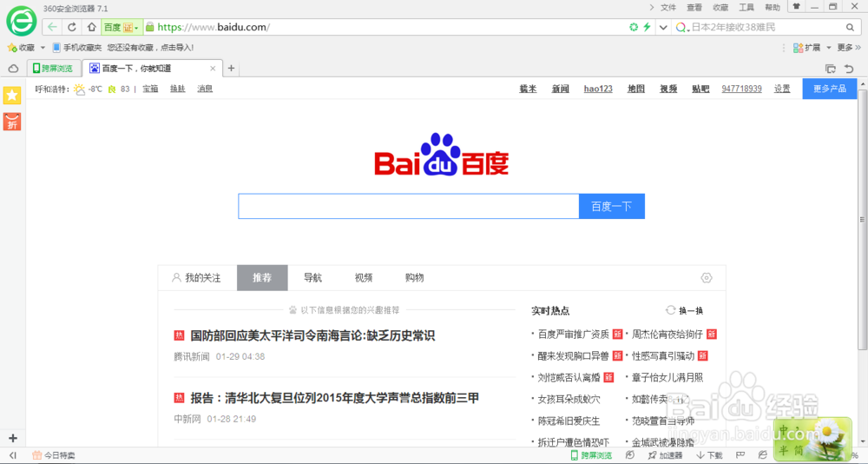868x464 pixels.
Task: Open the hao123 link
Action: tap(598, 89)
